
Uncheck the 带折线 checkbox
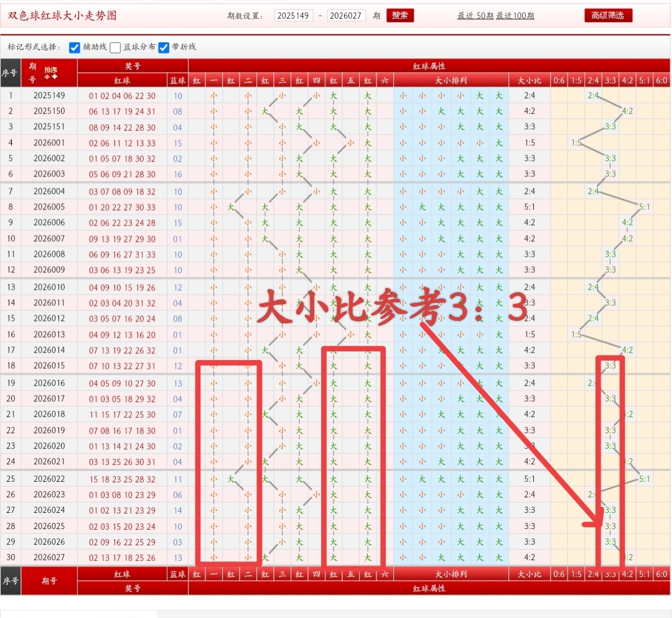tap(164, 47)
